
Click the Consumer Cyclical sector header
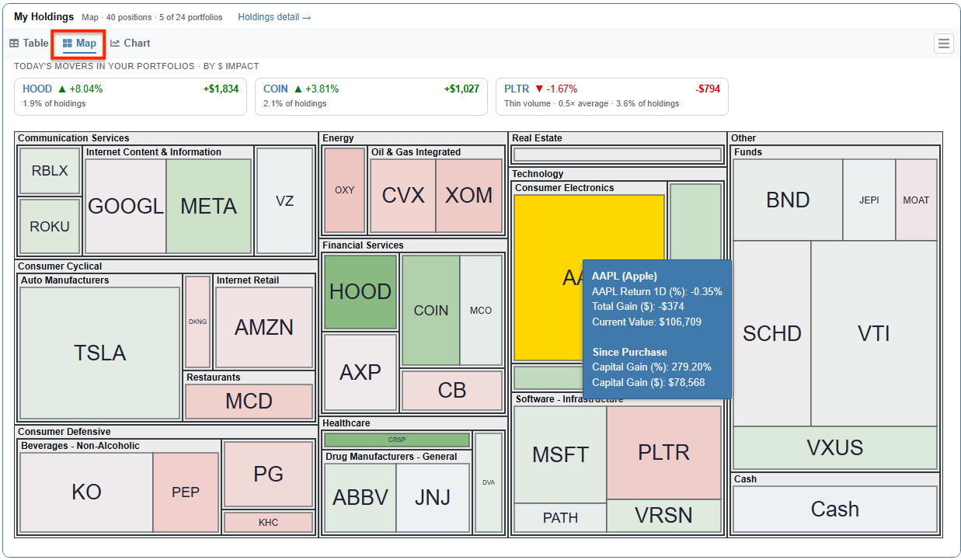coord(60,266)
